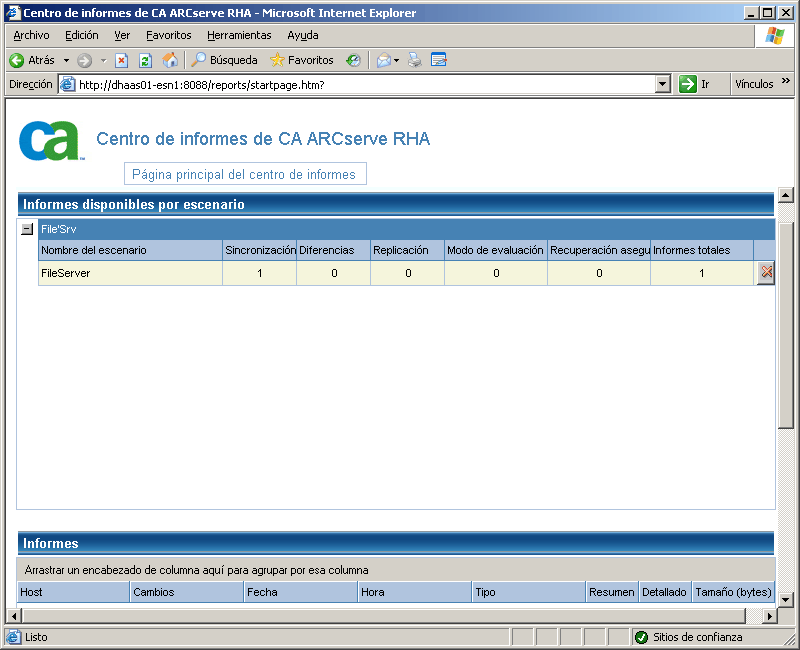Open Página principal del centro de informes
The image size is (800, 650).
coord(244,172)
